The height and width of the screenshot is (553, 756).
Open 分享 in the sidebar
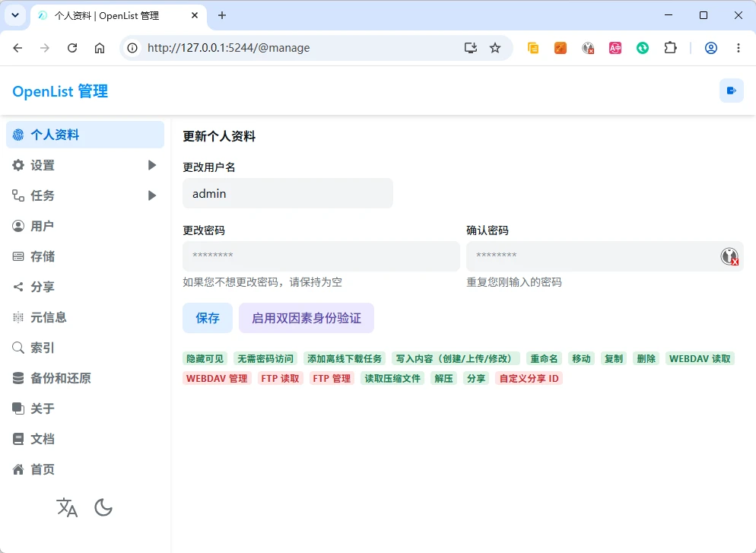(x=85, y=286)
